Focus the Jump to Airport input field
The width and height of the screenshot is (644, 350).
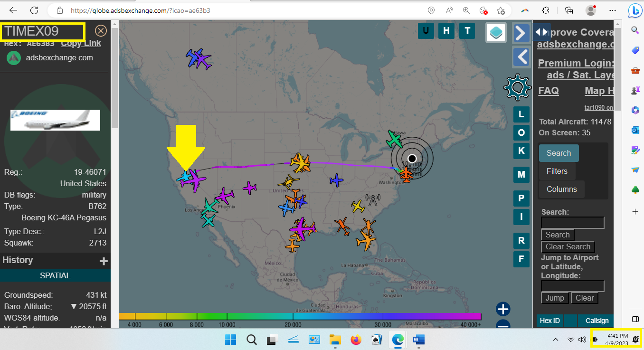click(572, 286)
